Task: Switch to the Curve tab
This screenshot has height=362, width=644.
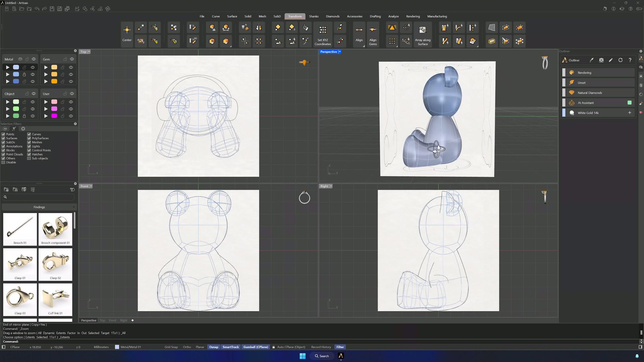Action: [x=216, y=16]
